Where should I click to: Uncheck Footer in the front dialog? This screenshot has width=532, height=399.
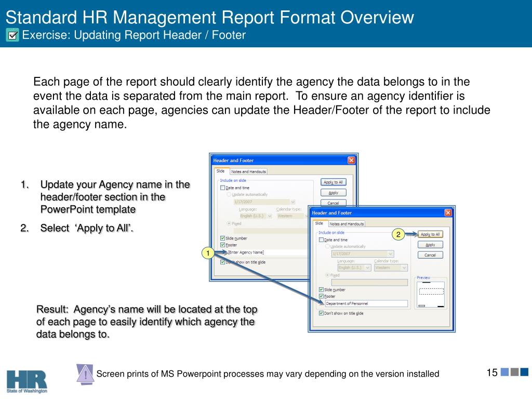pyautogui.click(x=321, y=296)
